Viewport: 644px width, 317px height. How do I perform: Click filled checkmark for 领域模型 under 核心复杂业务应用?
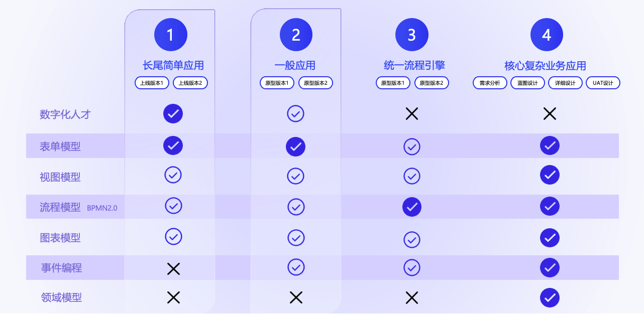[x=550, y=297]
